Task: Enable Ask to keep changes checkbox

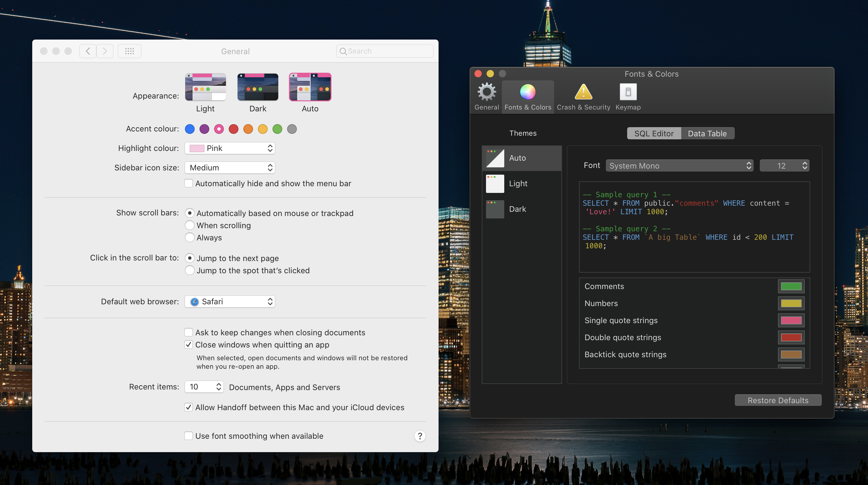Action: 189,332
